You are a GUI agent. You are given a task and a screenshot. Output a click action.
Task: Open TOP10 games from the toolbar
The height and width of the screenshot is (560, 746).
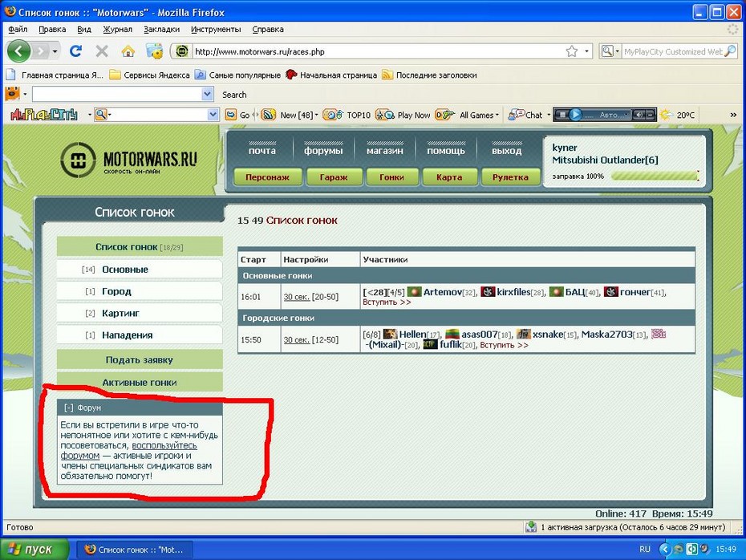(x=347, y=115)
